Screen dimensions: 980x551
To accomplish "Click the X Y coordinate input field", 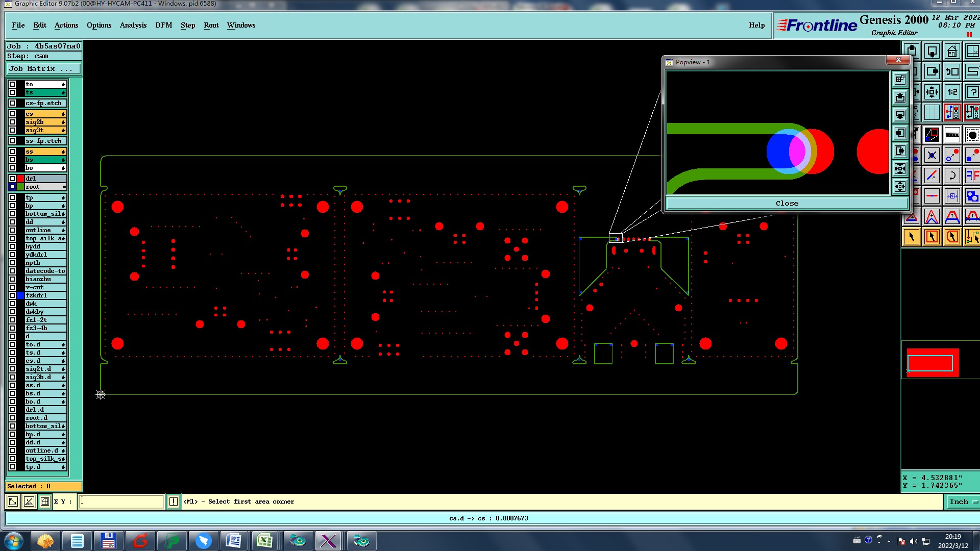I will point(121,502).
